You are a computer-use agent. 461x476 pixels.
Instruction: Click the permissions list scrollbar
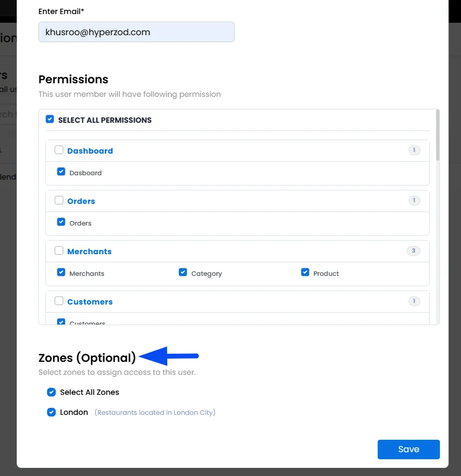pos(438,135)
